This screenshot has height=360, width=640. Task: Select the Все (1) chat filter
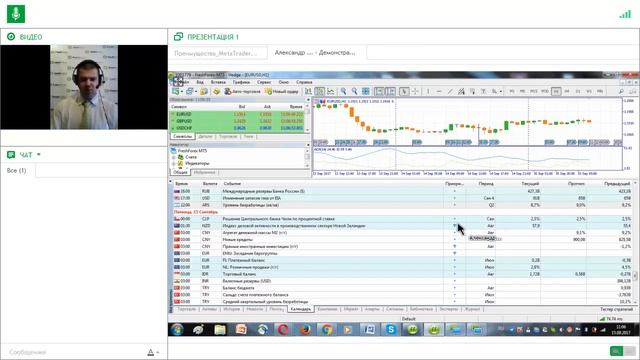click(x=17, y=171)
